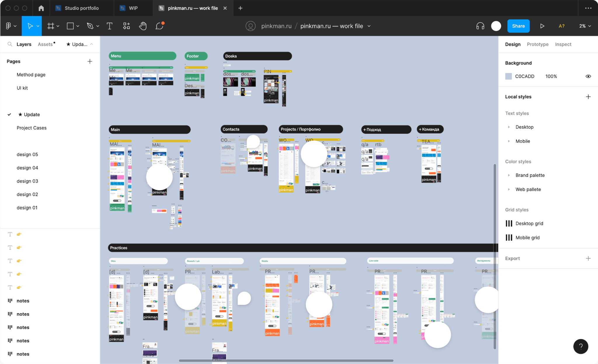Switch to the Prototype tab

coord(538,44)
